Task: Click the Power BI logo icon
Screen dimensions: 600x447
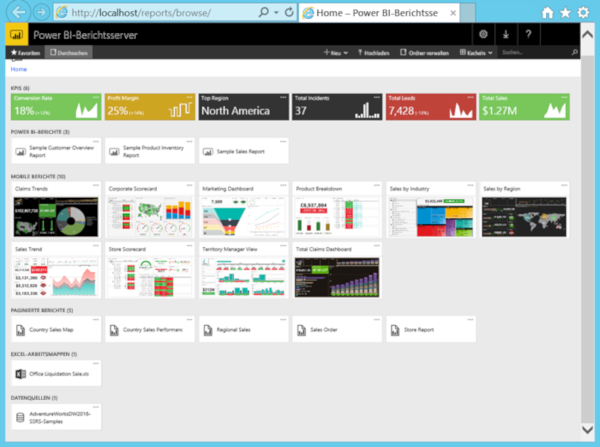Action: point(16,35)
